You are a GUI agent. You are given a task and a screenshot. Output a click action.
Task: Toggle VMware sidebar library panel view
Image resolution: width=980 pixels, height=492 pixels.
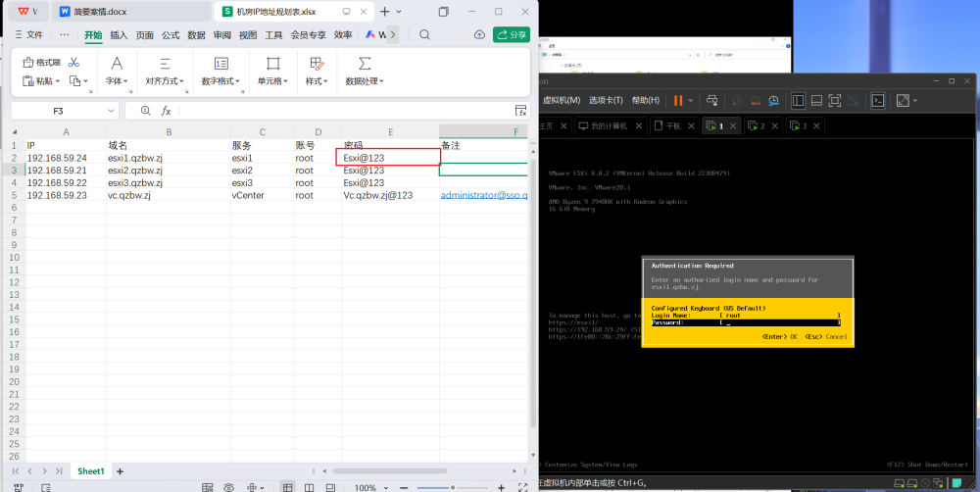798,100
